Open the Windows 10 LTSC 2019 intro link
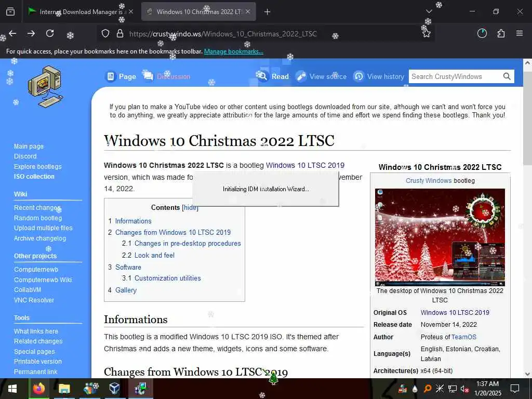Image resolution: width=532 pixels, height=399 pixels. (x=305, y=165)
